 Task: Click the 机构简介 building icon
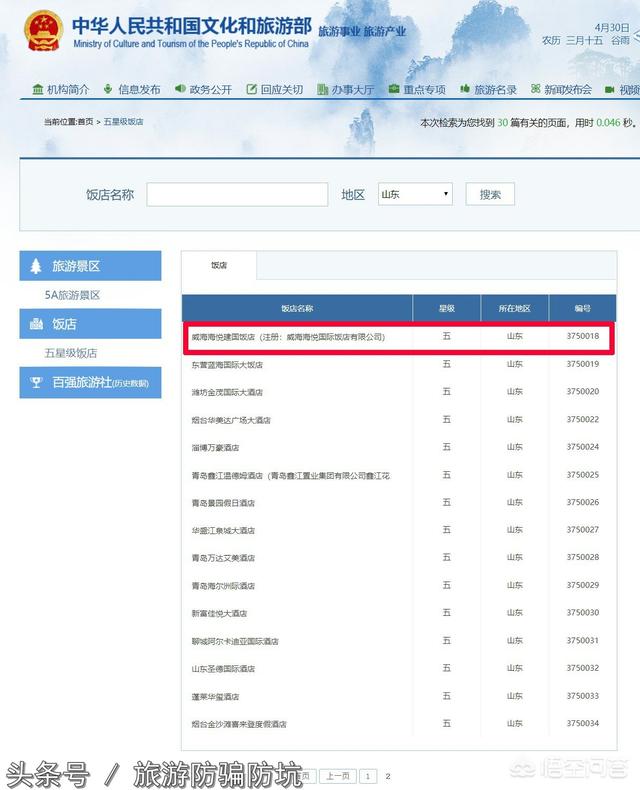(x=38, y=89)
